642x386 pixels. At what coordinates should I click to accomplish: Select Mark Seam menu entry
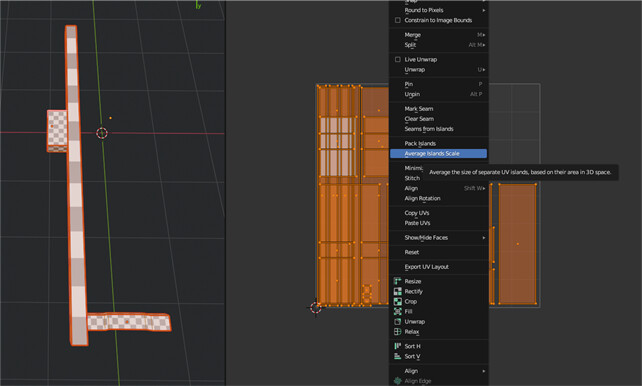coord(439,108)
